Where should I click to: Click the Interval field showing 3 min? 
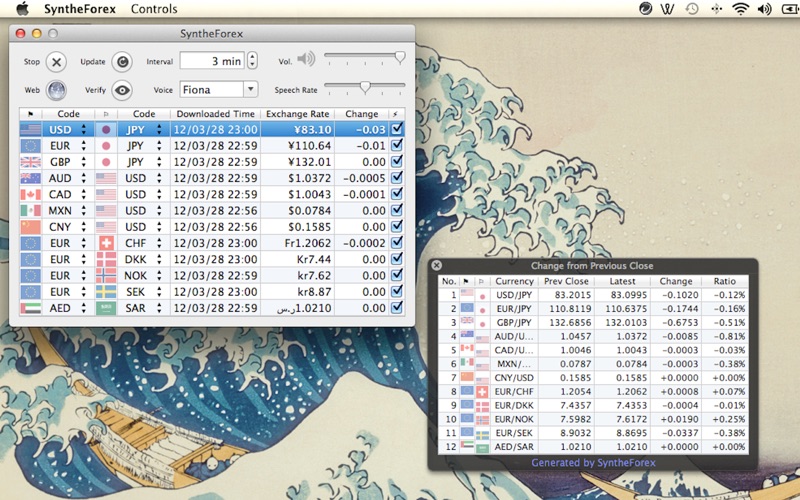[212, 61]
